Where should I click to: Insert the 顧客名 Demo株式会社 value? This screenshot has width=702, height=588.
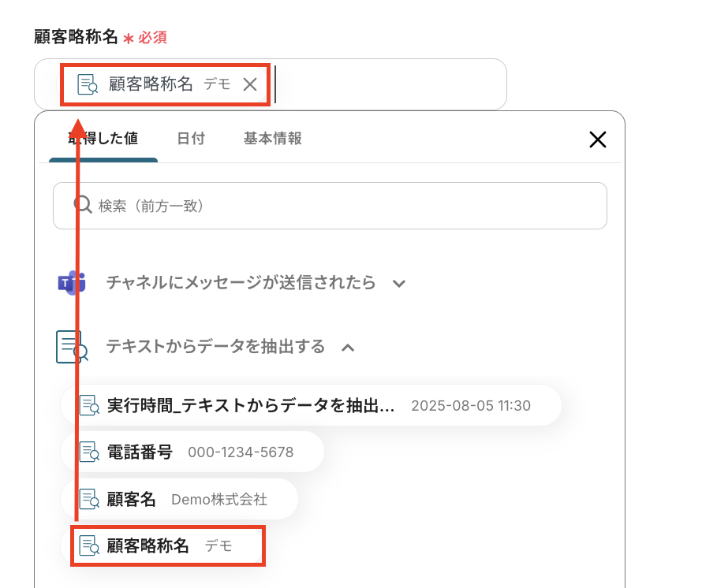coord(180,499)
